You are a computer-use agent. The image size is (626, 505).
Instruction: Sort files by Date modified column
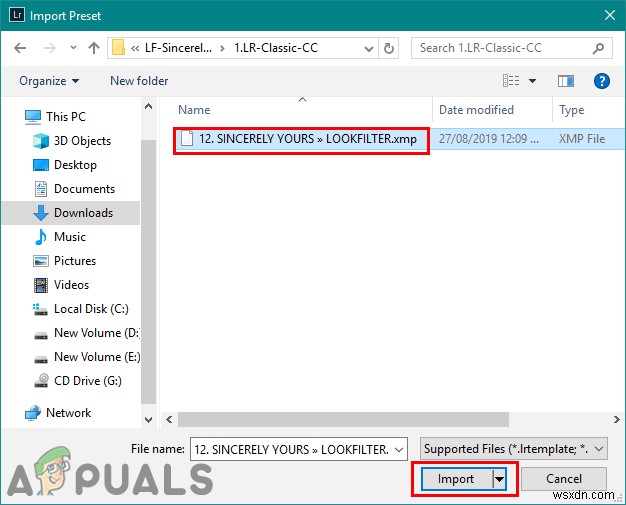476,110
